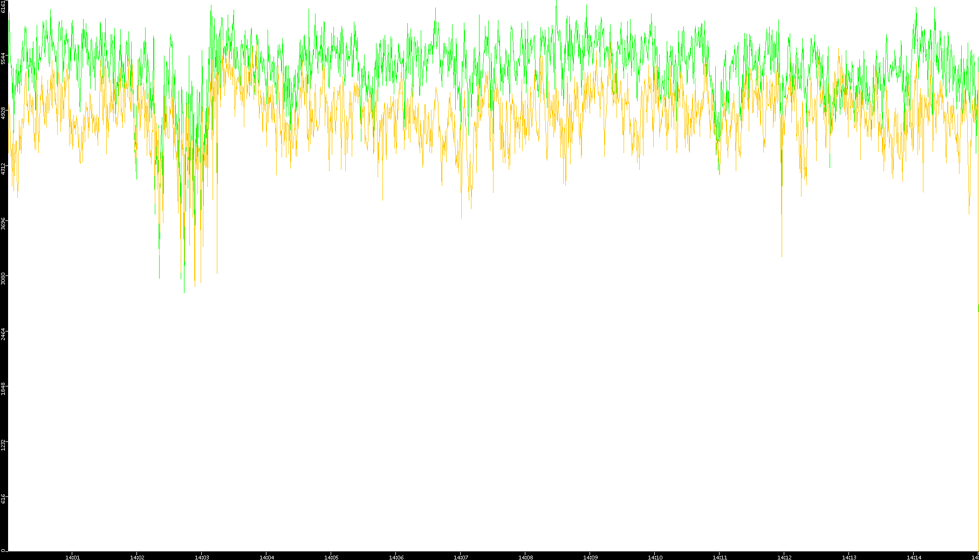Click the 14:11 time axis label

[x=720, y=557]
